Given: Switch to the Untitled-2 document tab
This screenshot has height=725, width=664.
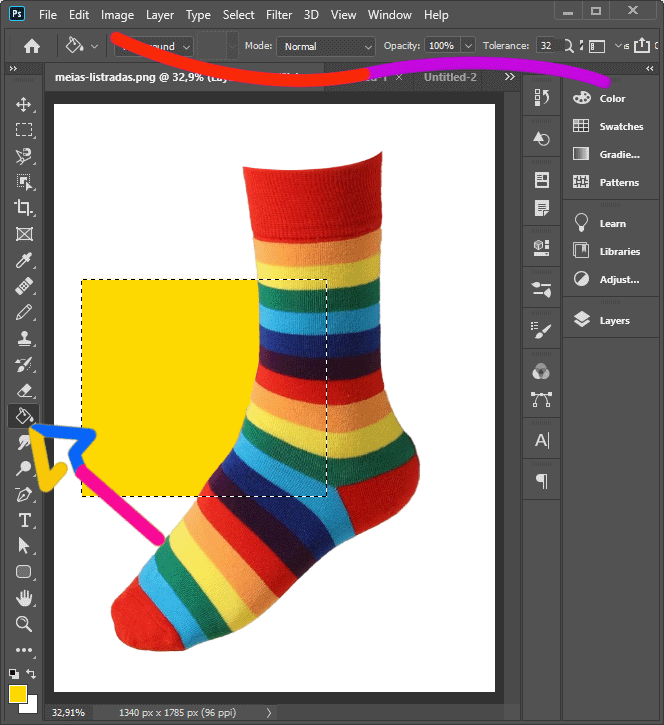Looking at the screenshot, I should coord(450,77).
